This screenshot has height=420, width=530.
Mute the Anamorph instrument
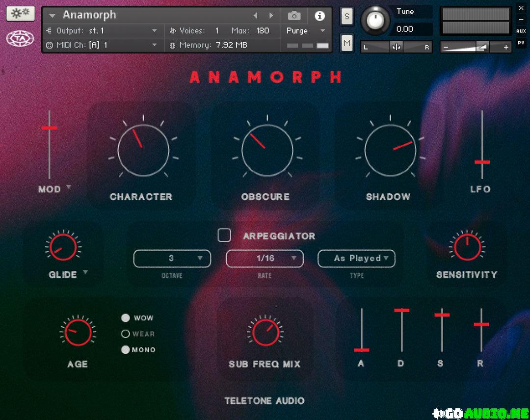click(x=347, y=43)
